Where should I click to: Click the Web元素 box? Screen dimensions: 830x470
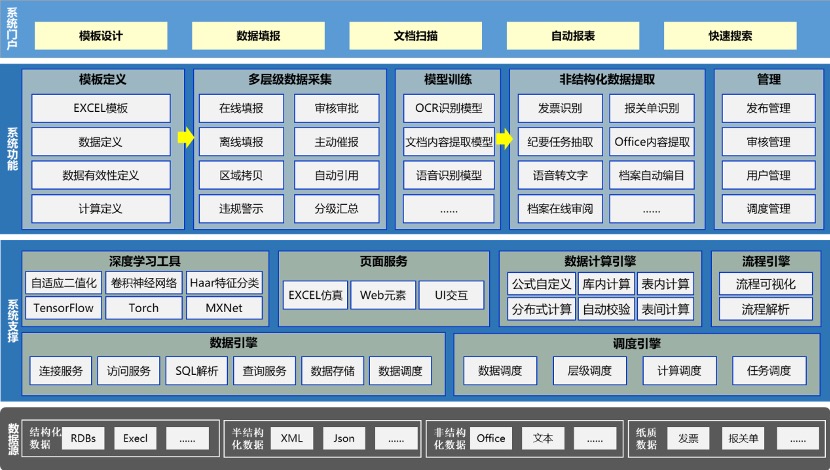pos(383,295)
